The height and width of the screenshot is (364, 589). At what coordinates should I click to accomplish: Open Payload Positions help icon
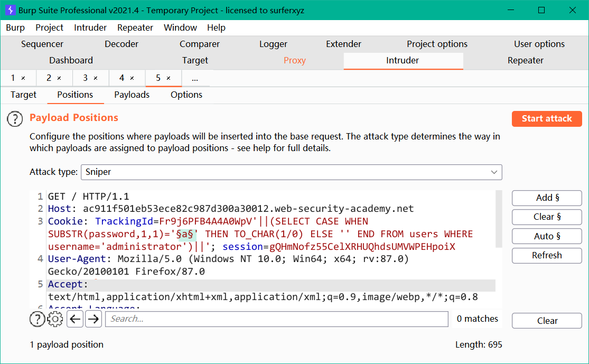(15, 119)
